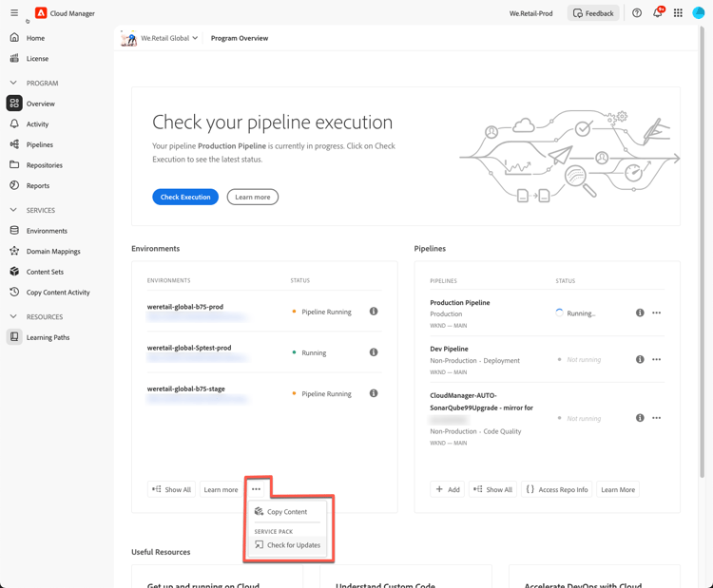
Task: Click the Program Overview breadcrumb
Action: click(x=240, y=38)
